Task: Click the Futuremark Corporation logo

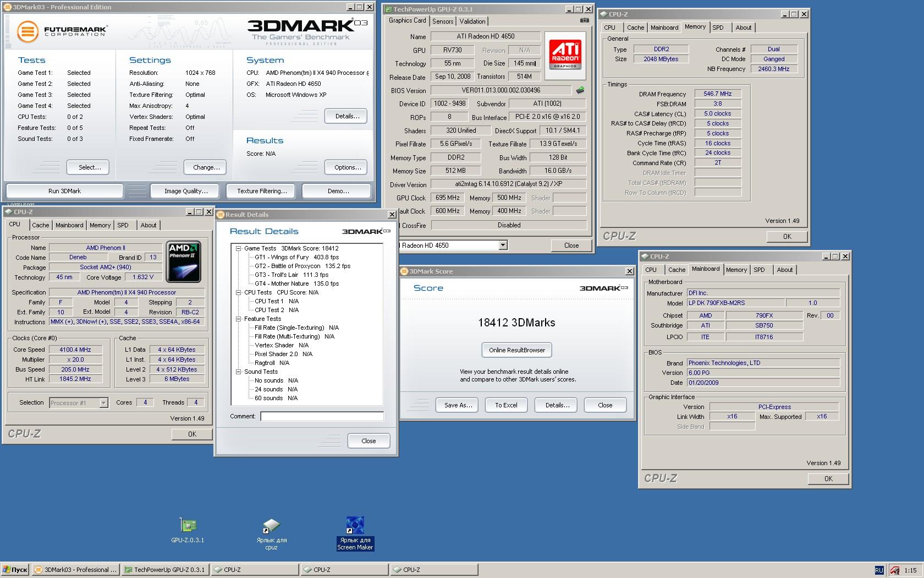Action: [61, 31]
